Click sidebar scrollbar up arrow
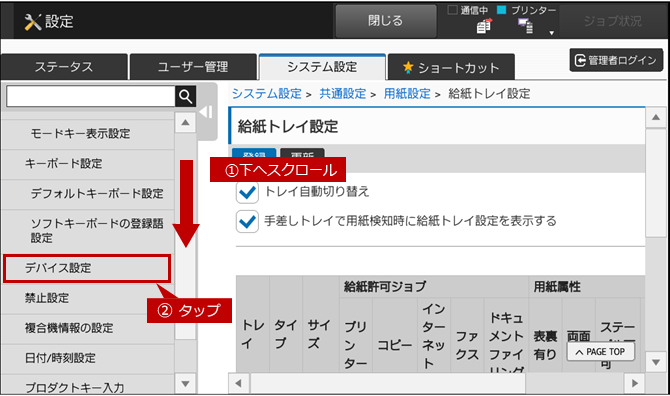The image size is (670, 396). click(185, 123)
